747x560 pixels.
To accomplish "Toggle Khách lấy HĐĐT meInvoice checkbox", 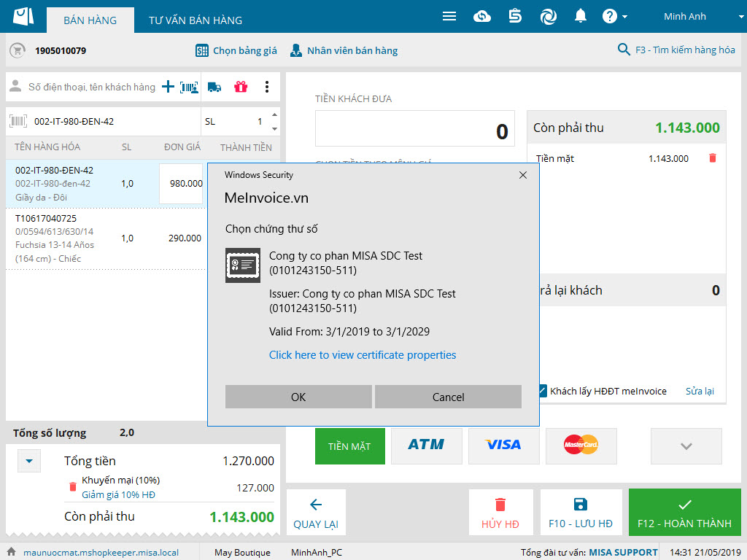I will pyautogui.click(x=543, y=391).
